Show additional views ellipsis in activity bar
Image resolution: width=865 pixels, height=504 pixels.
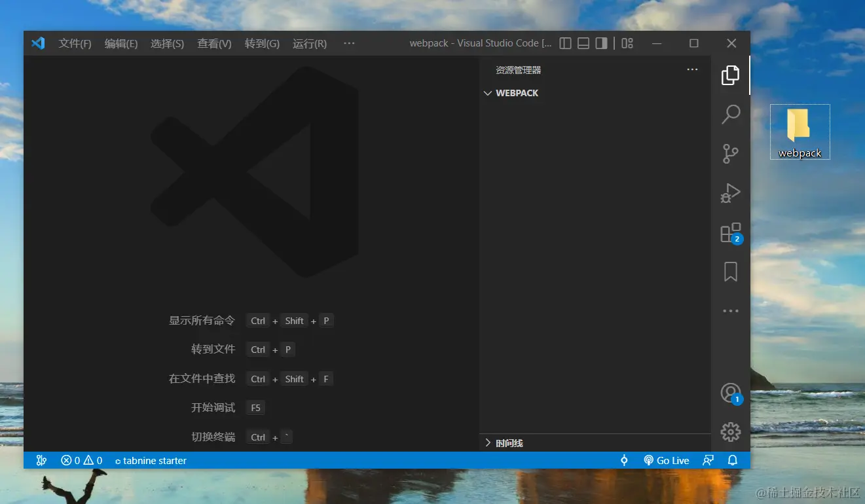point(730,311)
